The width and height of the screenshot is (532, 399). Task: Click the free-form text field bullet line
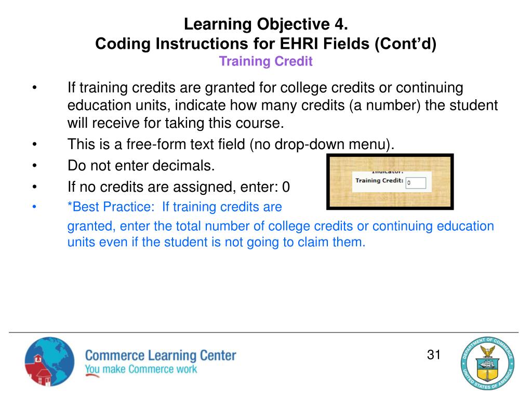click(231, 144)
